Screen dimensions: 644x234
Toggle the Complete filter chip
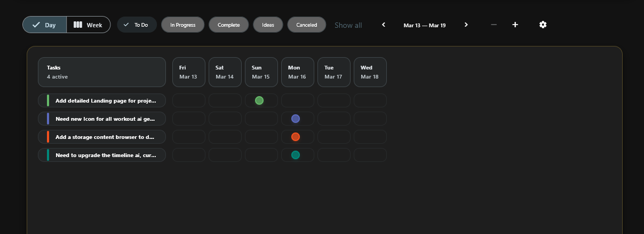(x=228, y=25)
